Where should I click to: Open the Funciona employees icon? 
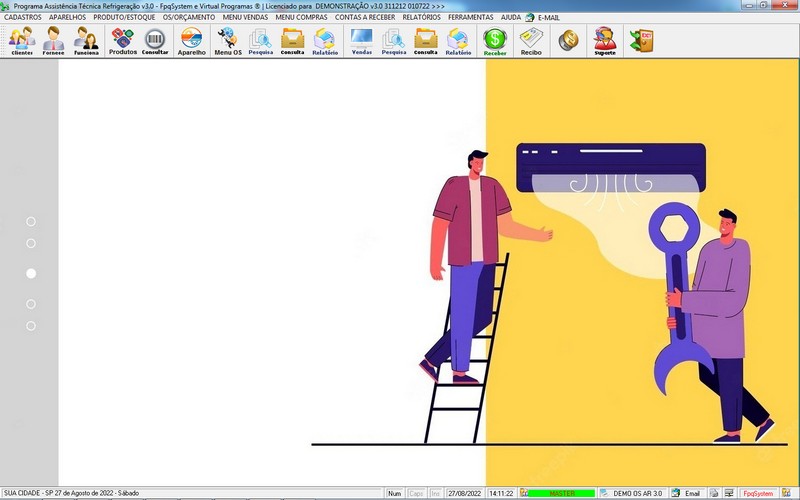click(x=86, y=41)
